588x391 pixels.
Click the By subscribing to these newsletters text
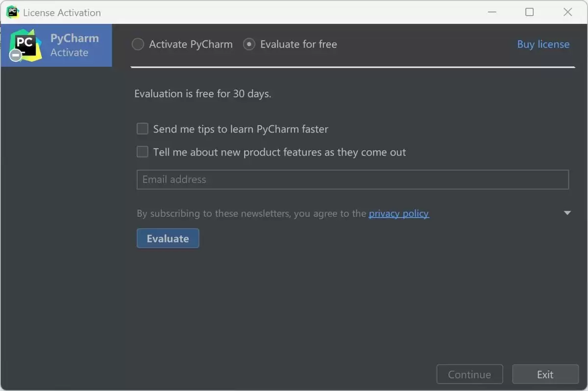click(251, 213)
